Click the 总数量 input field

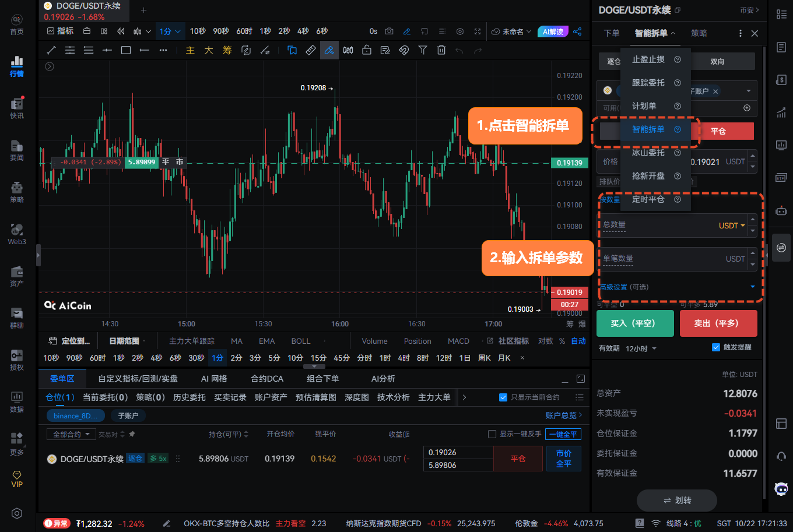click(x=659, y=226)
